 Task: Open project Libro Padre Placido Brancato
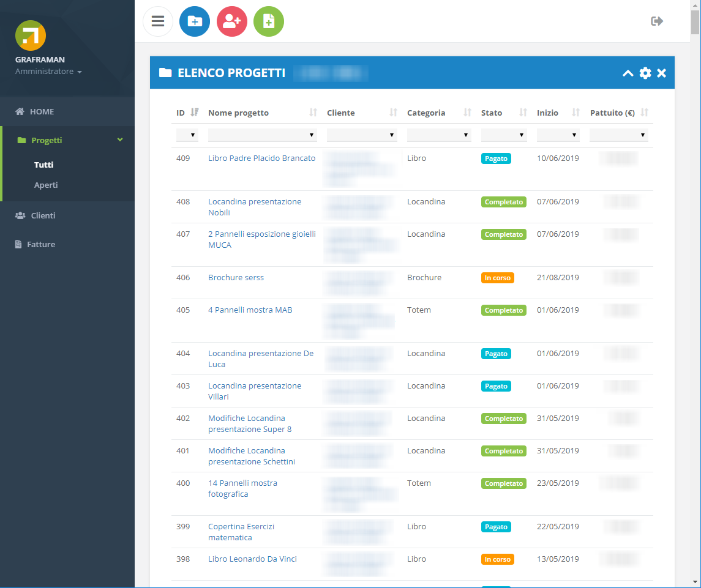pyautogui.click(x=261, y=158)
